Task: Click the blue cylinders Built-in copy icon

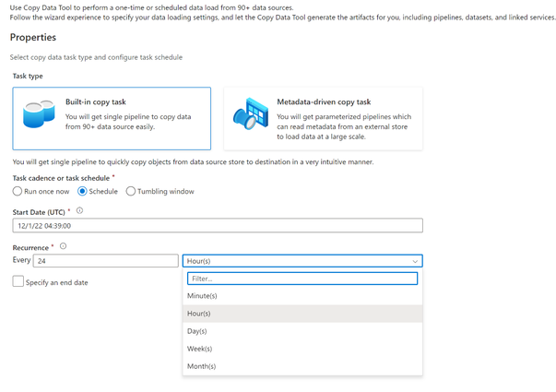Action: coord(39,113)
